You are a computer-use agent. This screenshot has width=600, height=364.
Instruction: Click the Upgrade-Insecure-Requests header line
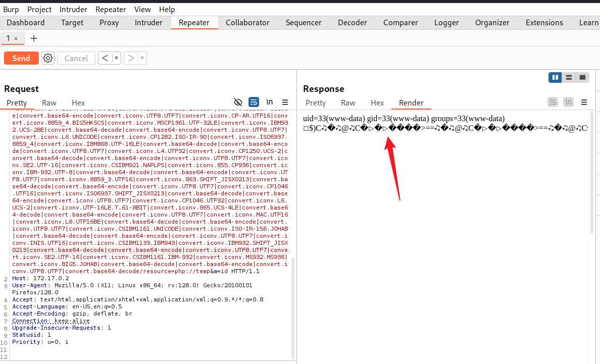point(61,328)
